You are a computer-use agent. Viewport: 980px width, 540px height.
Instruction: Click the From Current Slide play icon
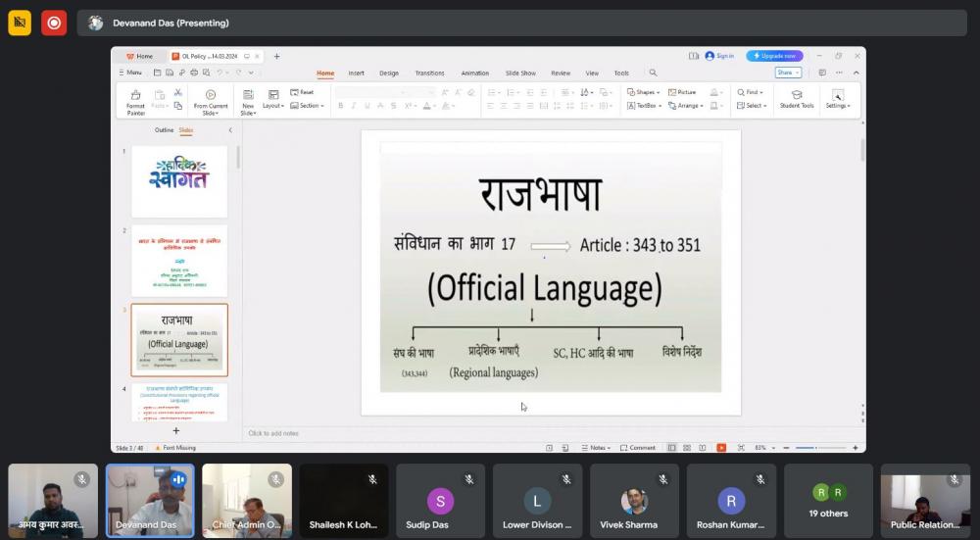[210, 95]
